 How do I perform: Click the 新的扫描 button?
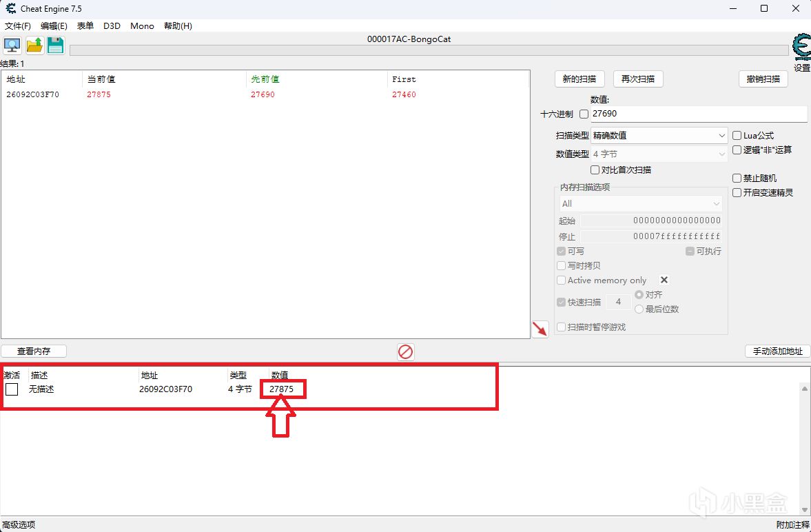tap(579, 79)
